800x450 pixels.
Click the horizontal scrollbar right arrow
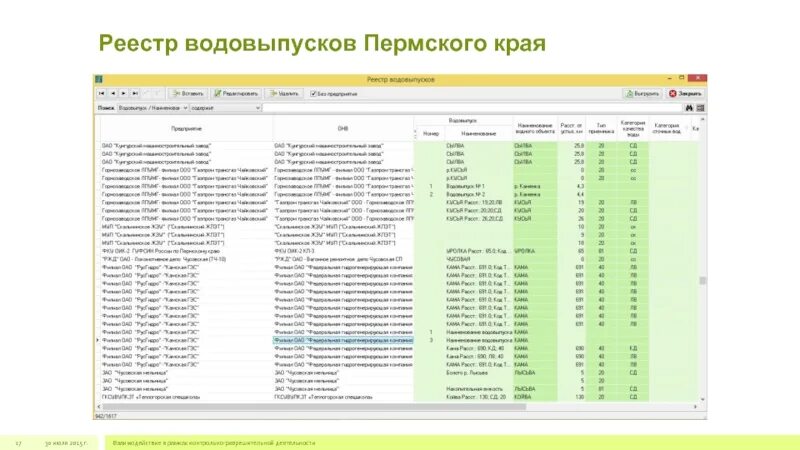pos(695,407)
